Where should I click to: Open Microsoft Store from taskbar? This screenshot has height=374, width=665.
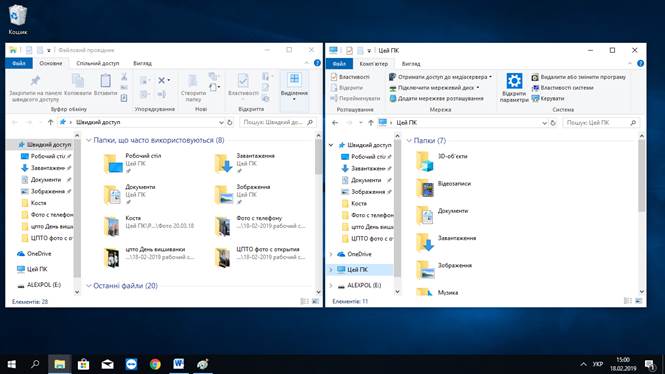[83, 364]
